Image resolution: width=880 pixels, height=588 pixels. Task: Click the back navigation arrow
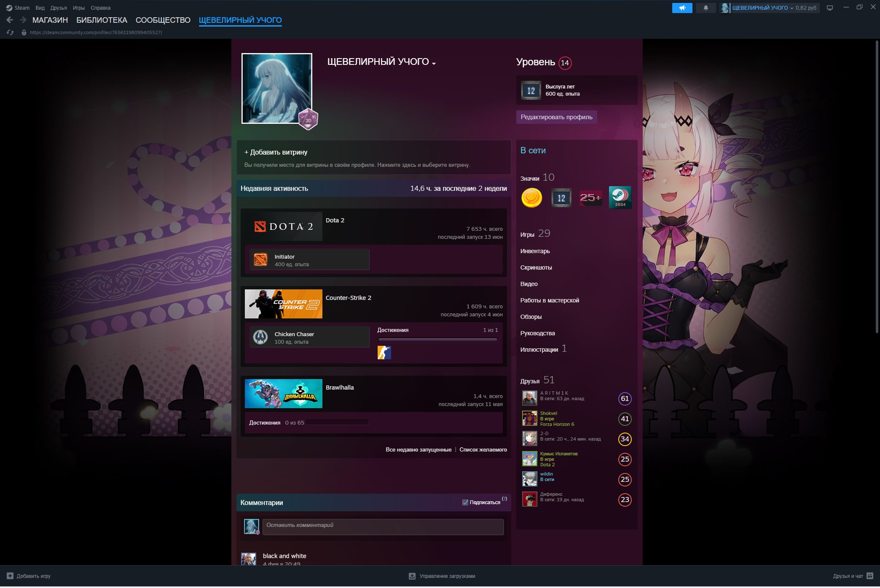click(10, 20)
